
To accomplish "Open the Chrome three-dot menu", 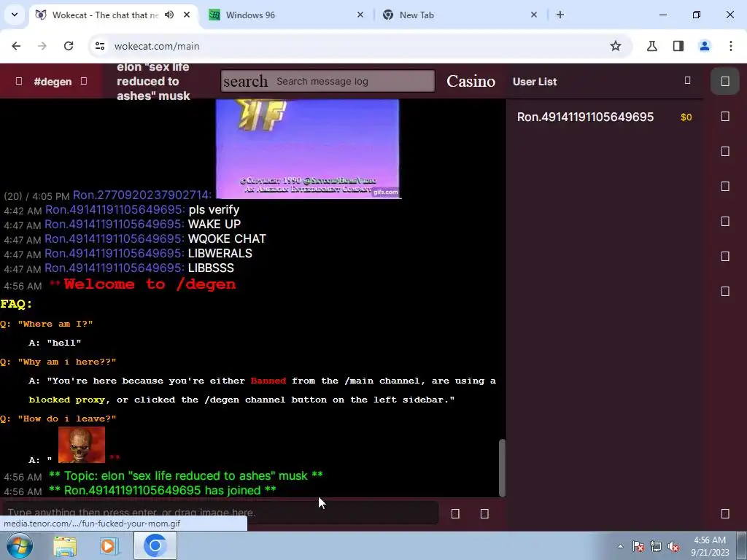I will pyautogui.click(x=731, y=46).
